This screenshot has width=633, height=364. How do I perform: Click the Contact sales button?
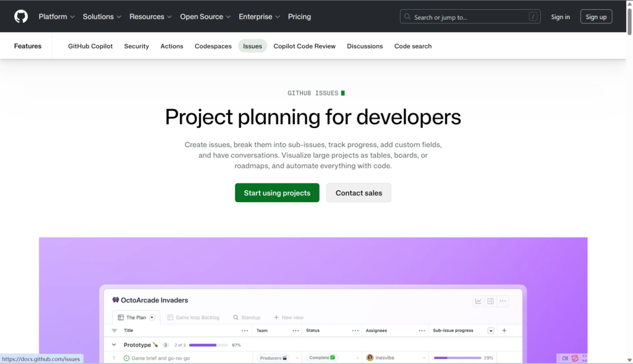point(359,193)
